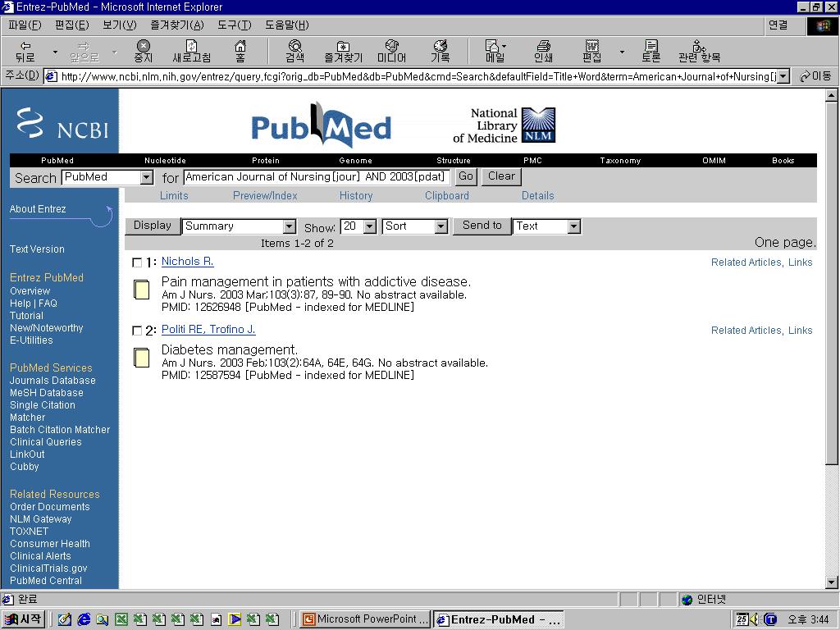The height and width of the screenshot is (630, 840).
Task: Click the National Library of Medicine logo
Action: pyautogui.click(x=504, y=126)
